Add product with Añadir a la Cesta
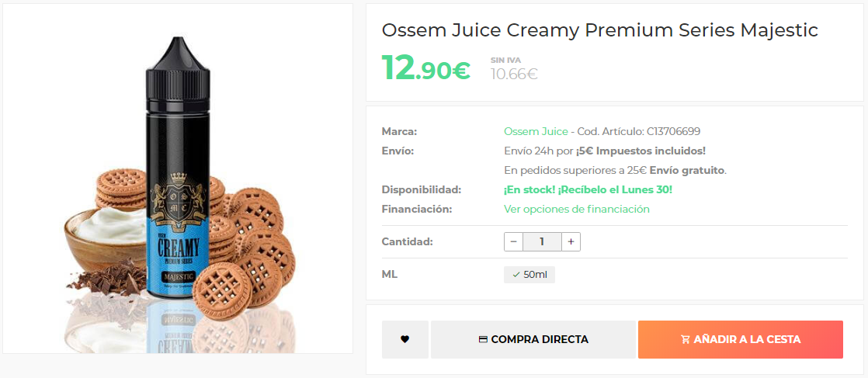Image resolution: width=868 pixels, height=378 pixels. (x=740, y=339)
